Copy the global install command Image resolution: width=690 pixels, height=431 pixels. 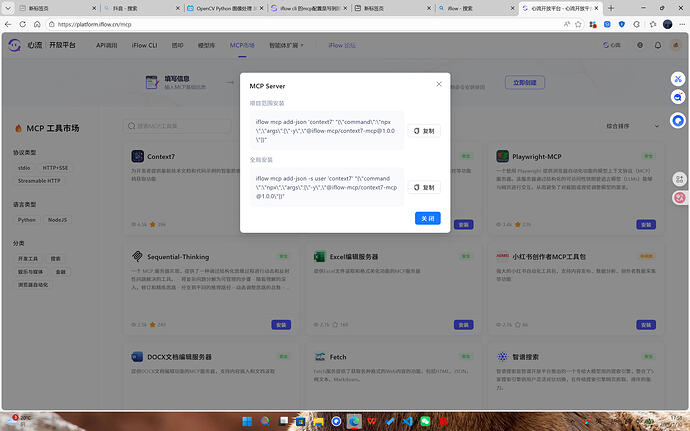click(424, 187)
